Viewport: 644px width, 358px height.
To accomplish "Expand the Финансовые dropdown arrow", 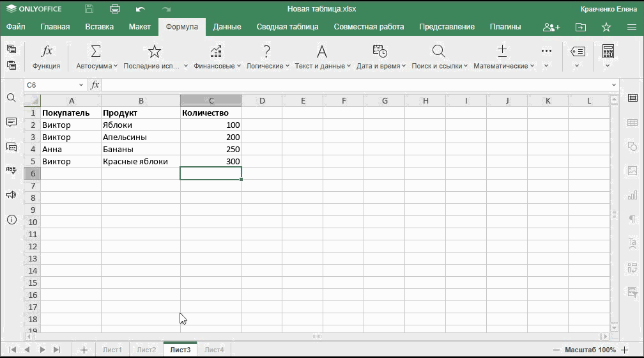I will point(239,66).
